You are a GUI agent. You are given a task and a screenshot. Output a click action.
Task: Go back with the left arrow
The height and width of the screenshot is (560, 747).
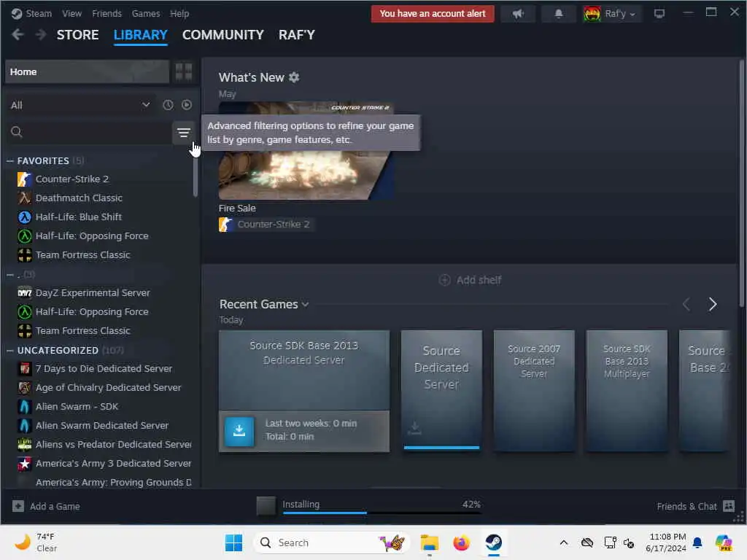[x=18, y=35]
